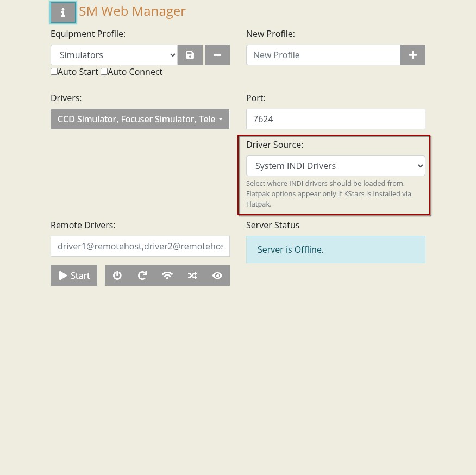Click the wifi icon button
Screen dimensions: 476x475
click(167, 276)
